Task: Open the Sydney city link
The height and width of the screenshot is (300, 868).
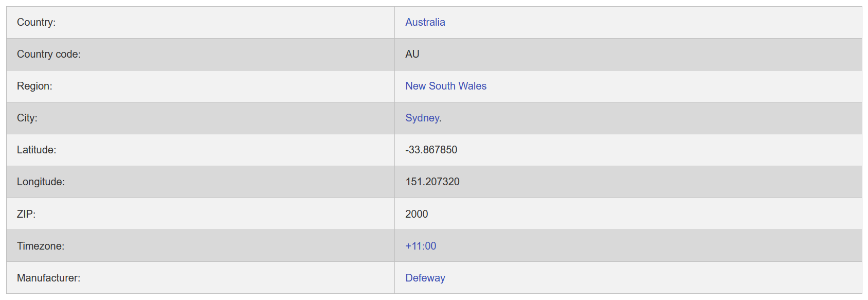Action: 422,118
